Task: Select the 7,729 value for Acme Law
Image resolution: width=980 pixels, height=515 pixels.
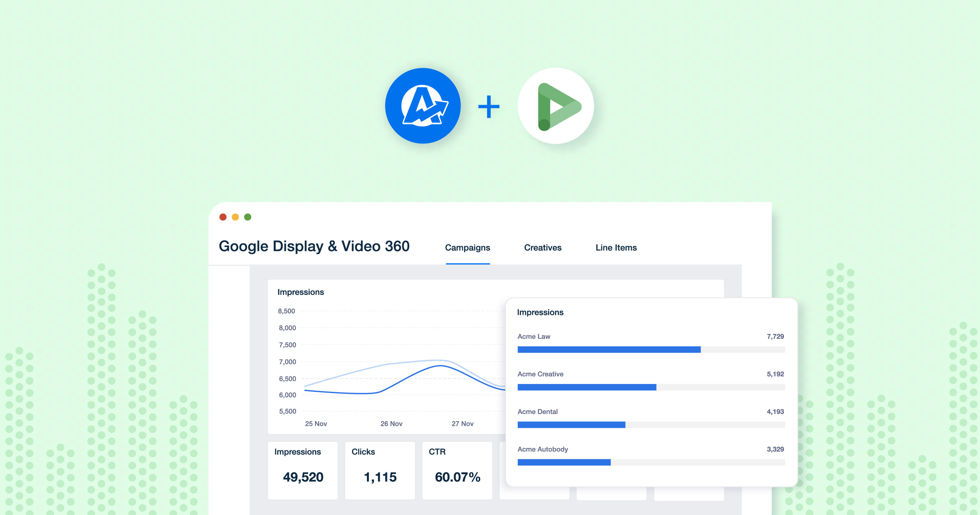Action: pyautogui.click(x=775, y=337)
